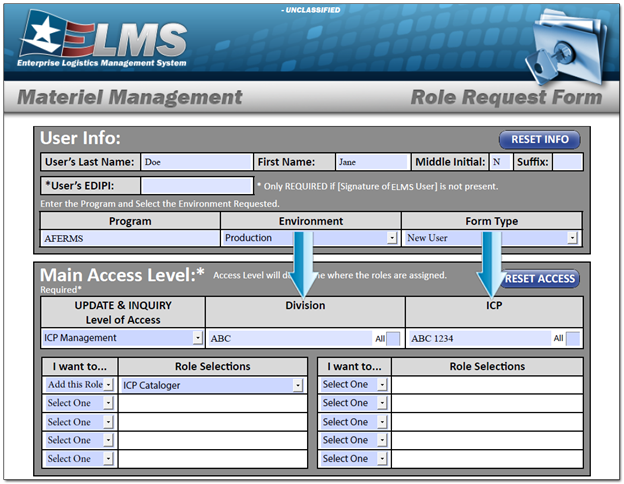Screen dimensions: 624x484
Task: Click the User's Last Name field
Action: tap(197, 162)
